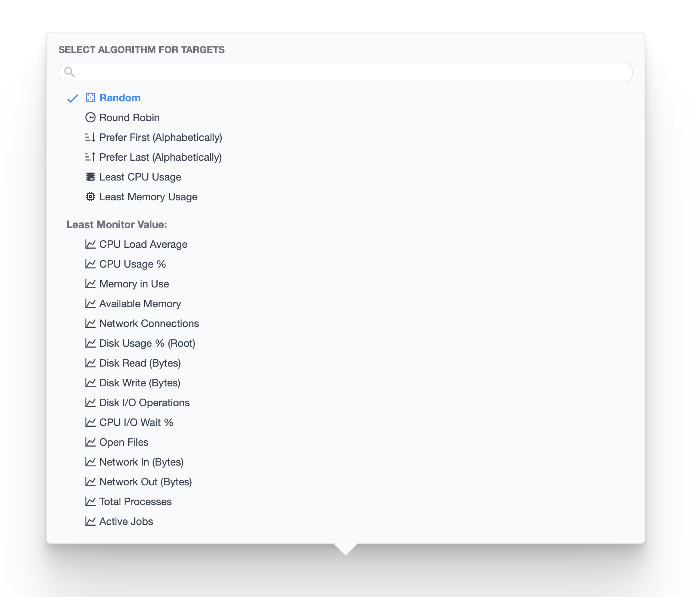Select Available Memory monitor option

point(140,304)
